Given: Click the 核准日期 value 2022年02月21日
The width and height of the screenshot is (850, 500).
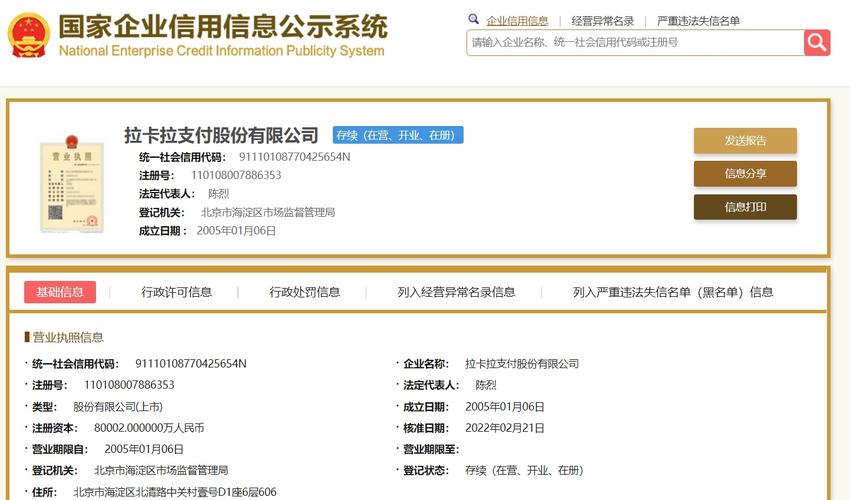Looking at the screenshot, I should point(505,428).
